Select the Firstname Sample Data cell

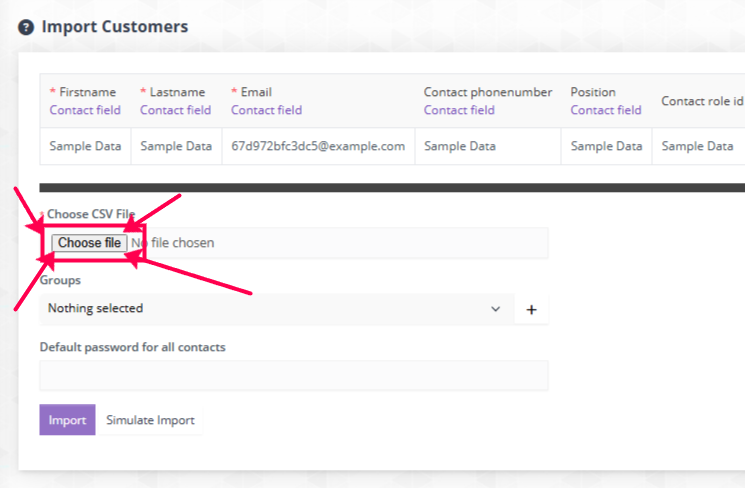[x=86, y=146]
